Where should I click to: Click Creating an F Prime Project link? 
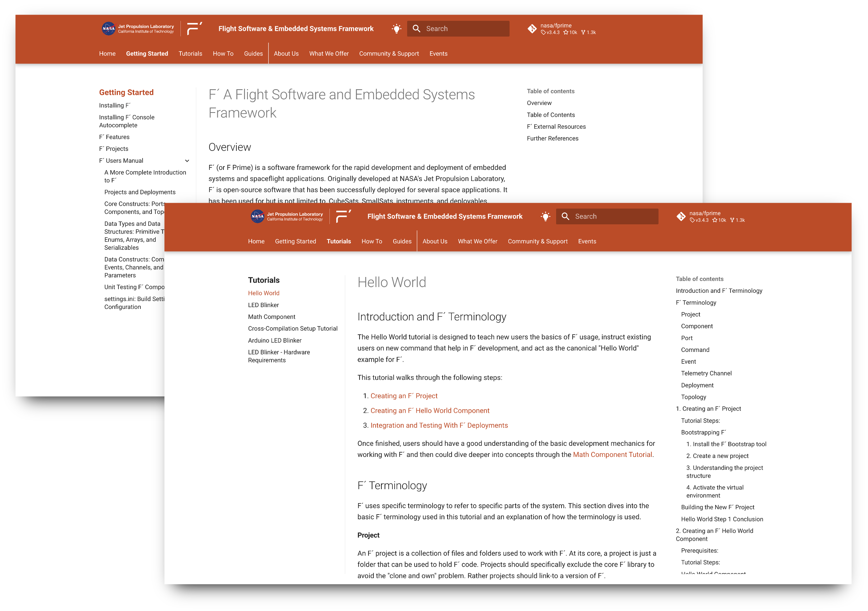click(404, 395)
